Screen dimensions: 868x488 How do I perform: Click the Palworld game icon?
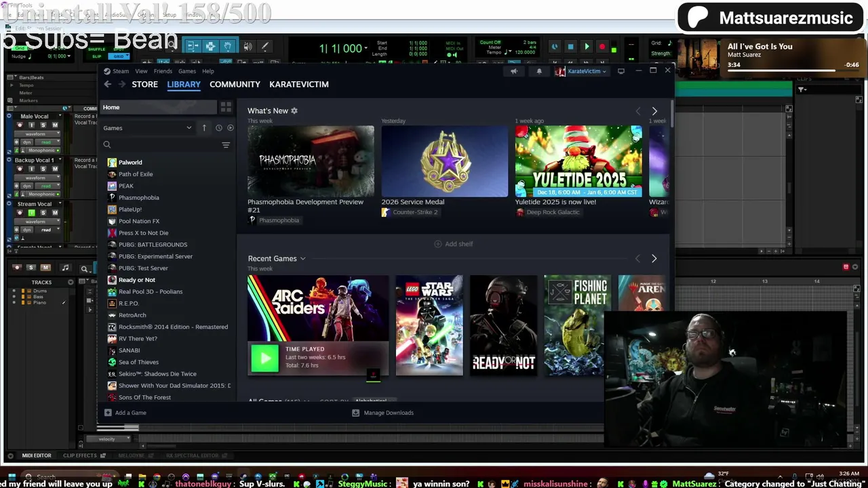pos(112,162)
